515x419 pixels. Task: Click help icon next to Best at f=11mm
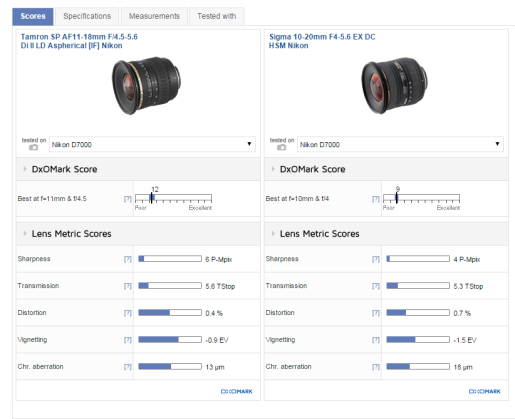click(128, 199)
